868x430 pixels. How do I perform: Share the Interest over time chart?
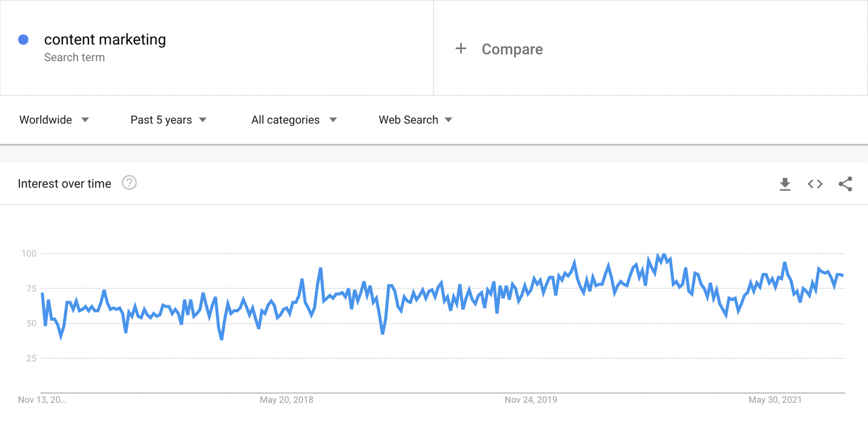[x=845, y=184]
